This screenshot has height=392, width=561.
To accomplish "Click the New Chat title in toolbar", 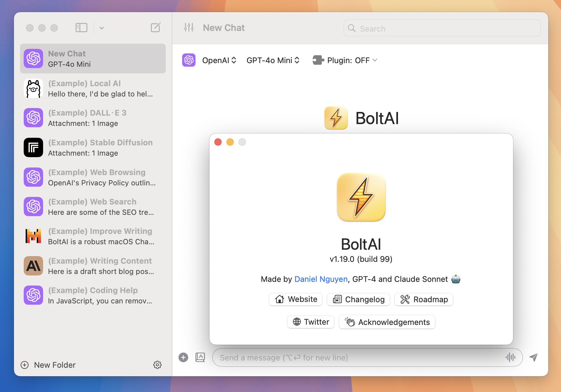I will [x=224, y=28].
